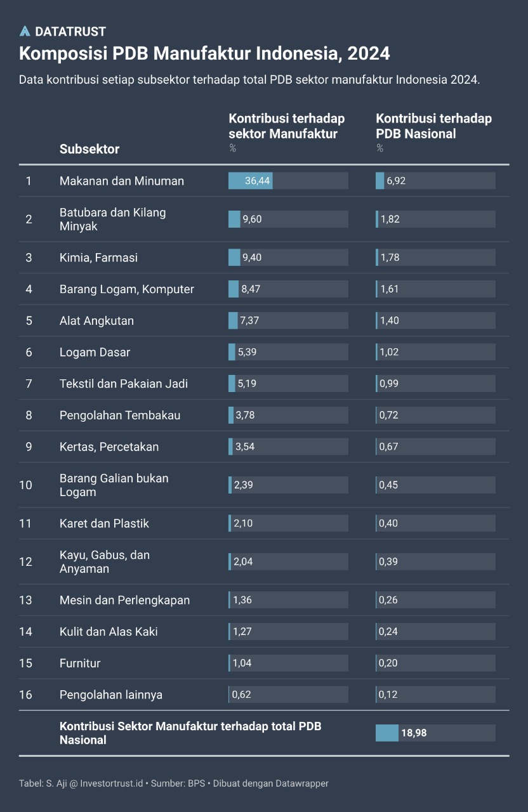Click the DATATRUST logo icon
The width and height of the screenshot is (528, 812).
click(x=25, y=31)
